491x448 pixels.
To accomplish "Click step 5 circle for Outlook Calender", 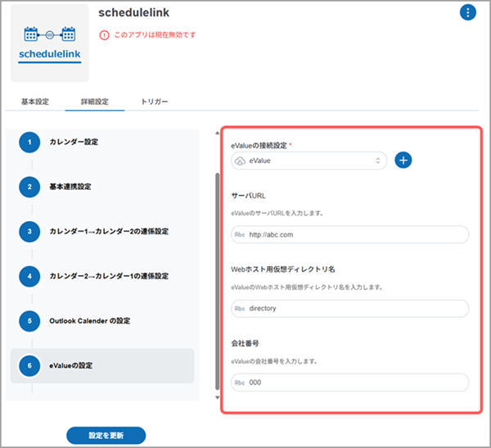I will click(x=29, y=321).
